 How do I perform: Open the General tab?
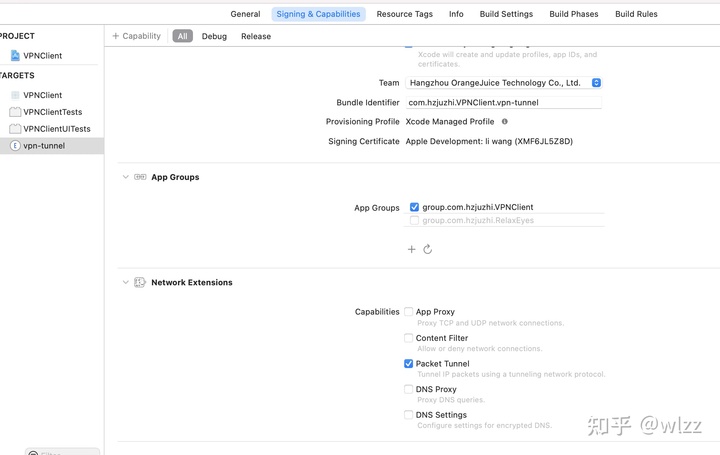pos(245,14)
